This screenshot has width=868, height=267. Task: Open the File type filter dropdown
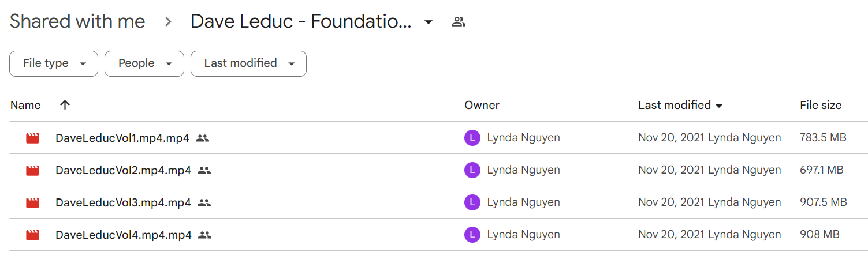[54, 63]
